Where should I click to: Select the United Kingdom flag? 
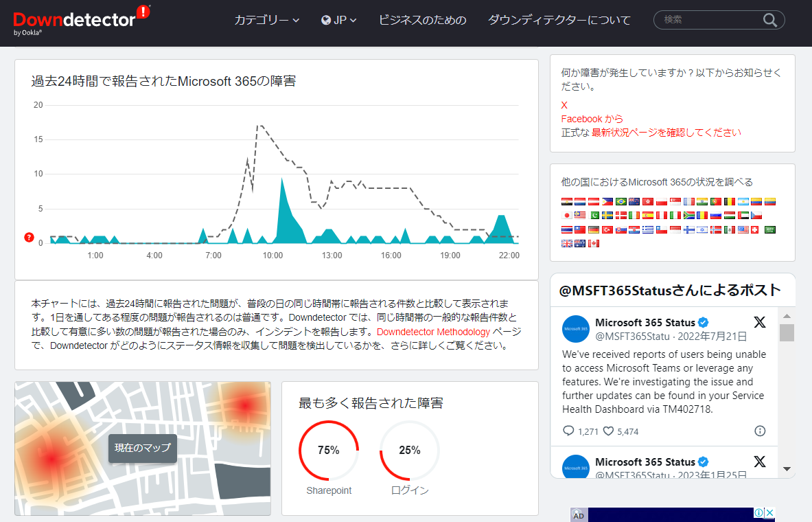click(x=566, y=244)
